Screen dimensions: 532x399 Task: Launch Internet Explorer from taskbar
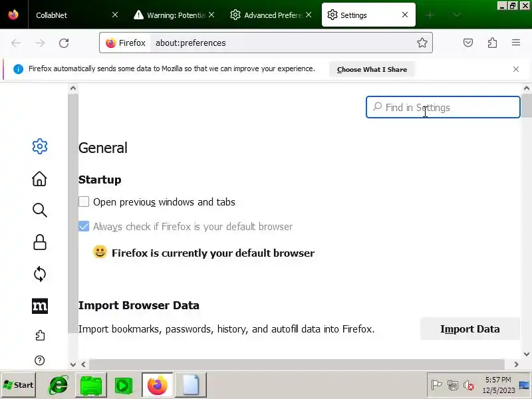tap(59, 385)
